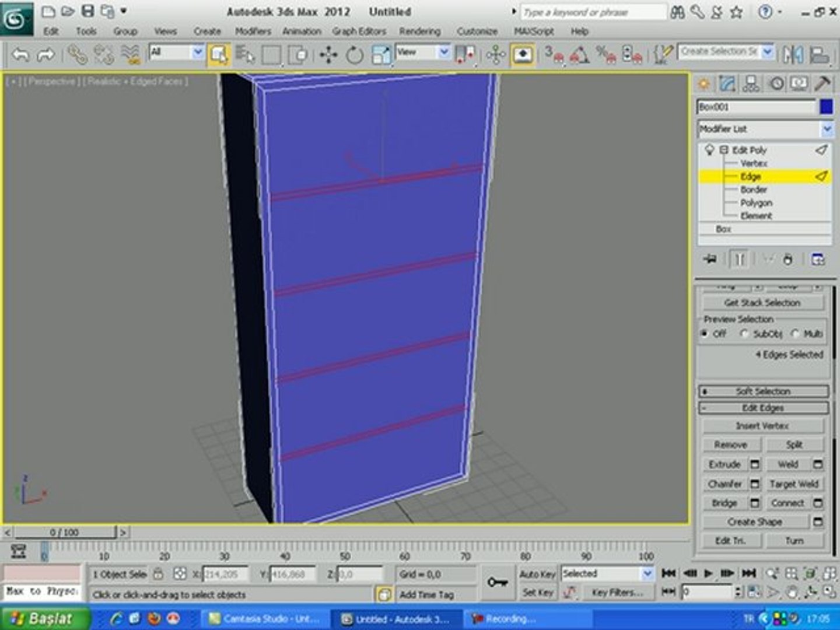Open the Utilities hammer panel icon

click(x=822, y=84)
